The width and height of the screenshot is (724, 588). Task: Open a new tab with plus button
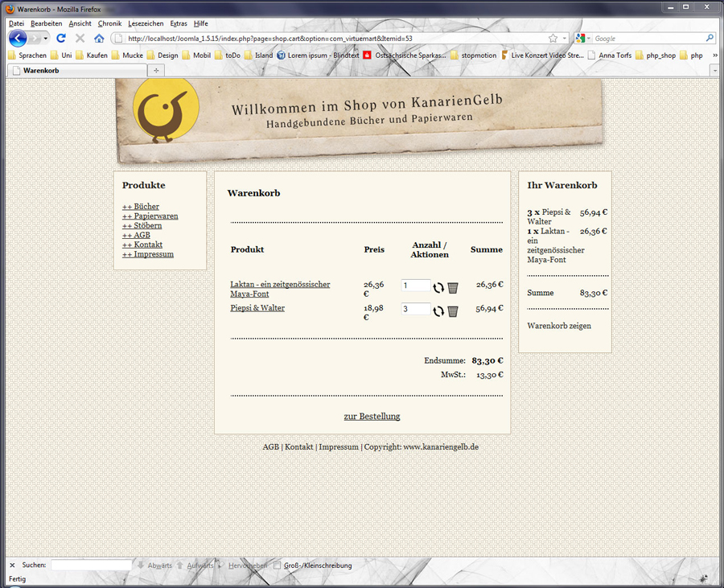point(156,71)
